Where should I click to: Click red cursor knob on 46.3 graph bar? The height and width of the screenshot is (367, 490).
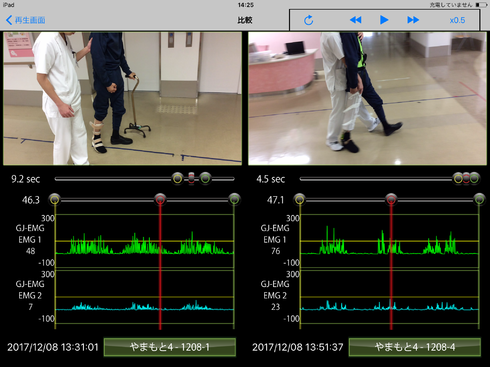tap(160, 199)
